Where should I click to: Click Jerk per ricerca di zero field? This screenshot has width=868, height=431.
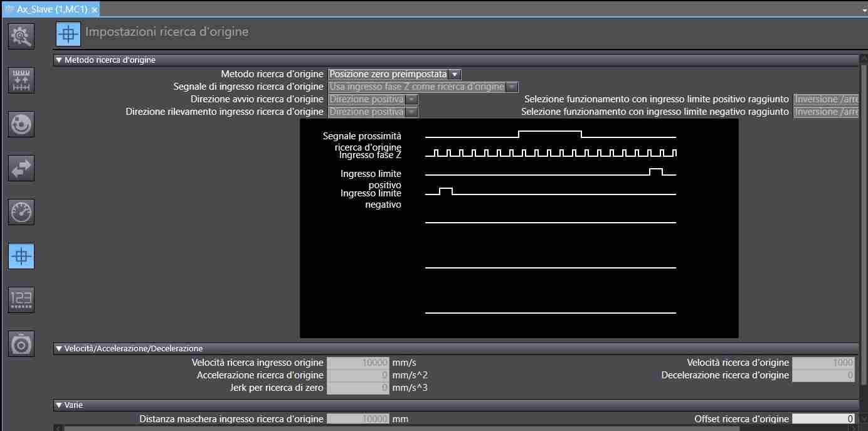359,388
